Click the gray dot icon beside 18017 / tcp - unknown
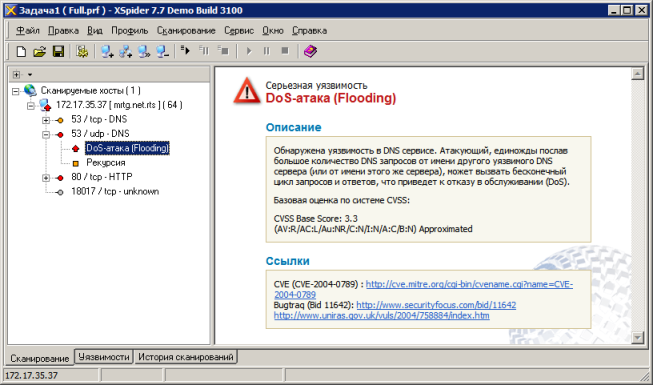653x385 pixels. (x=60, y=192)
